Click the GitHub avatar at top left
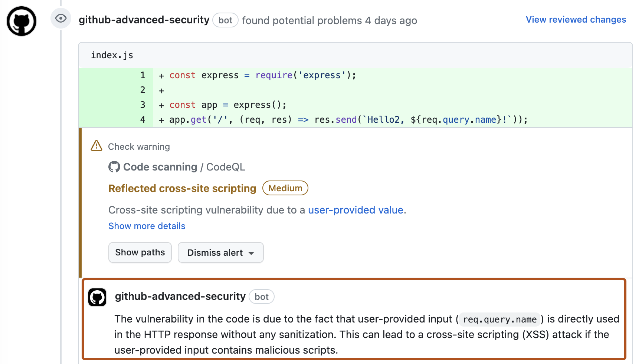Image resolution: width=642 pixels, height=364 pixels. (21, 21)
